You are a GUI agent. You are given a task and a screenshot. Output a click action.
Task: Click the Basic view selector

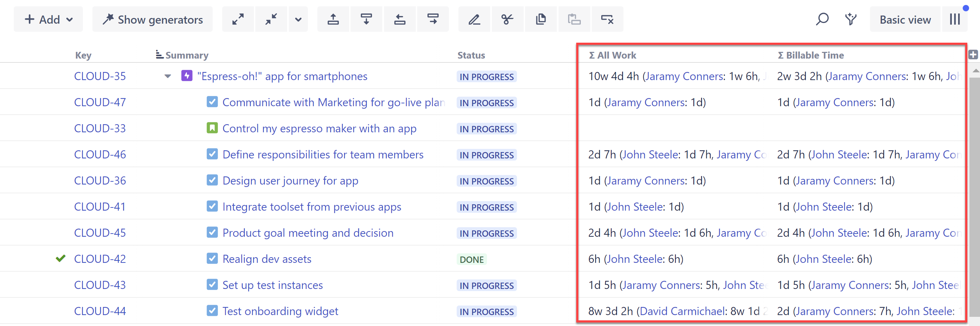pos(905,19)
